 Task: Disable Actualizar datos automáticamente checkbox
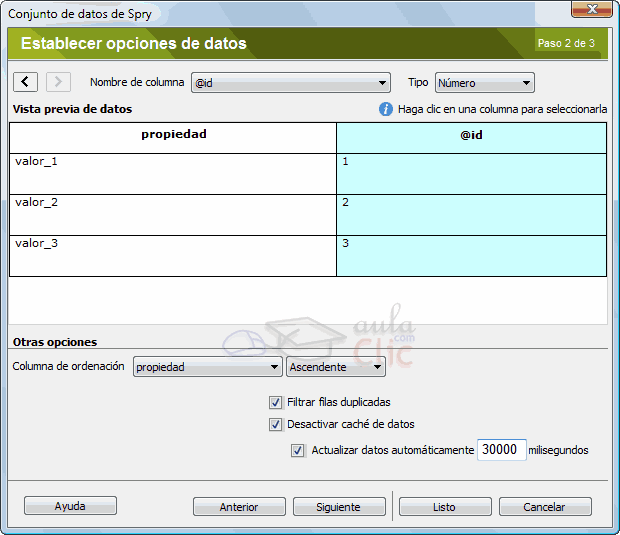pyautogui.click(x=298, y=450)
